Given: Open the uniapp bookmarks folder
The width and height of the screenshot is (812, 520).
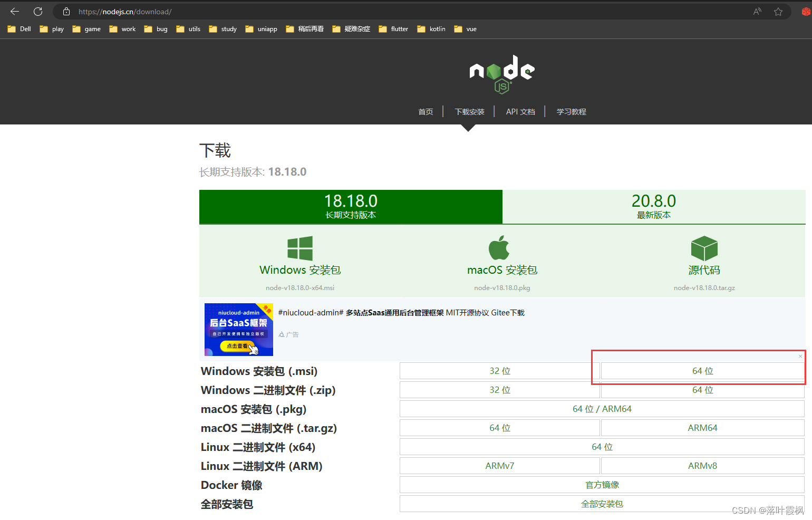Looking at the screenshot, I should [x=261, y=29].
